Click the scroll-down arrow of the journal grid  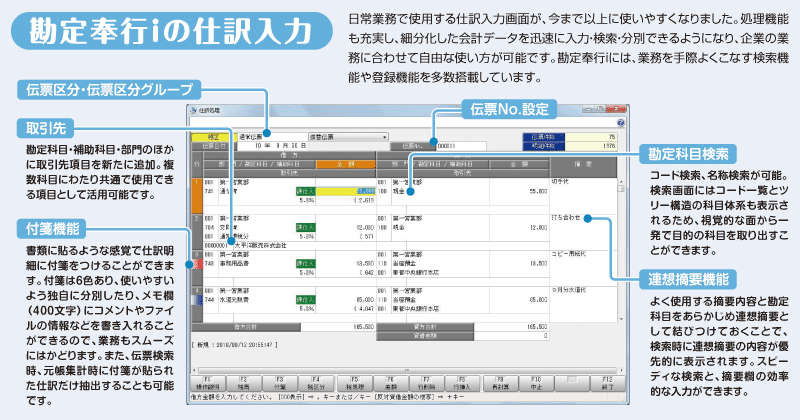tap(621, 319)
